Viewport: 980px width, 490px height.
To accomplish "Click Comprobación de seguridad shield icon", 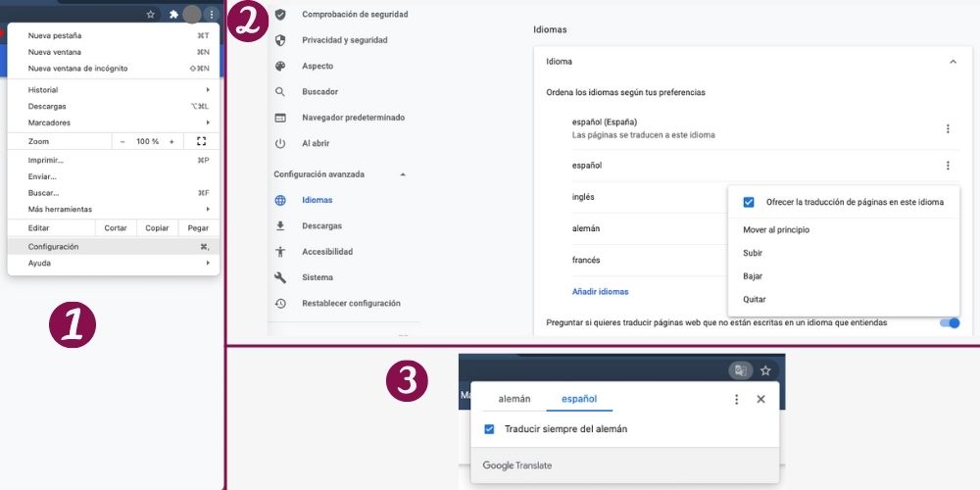I will (280, 14).
